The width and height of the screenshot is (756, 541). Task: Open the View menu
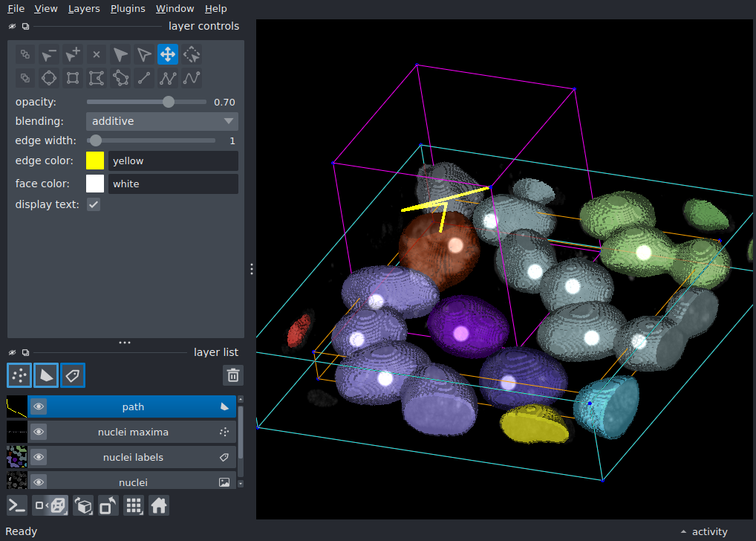(46, 9)
